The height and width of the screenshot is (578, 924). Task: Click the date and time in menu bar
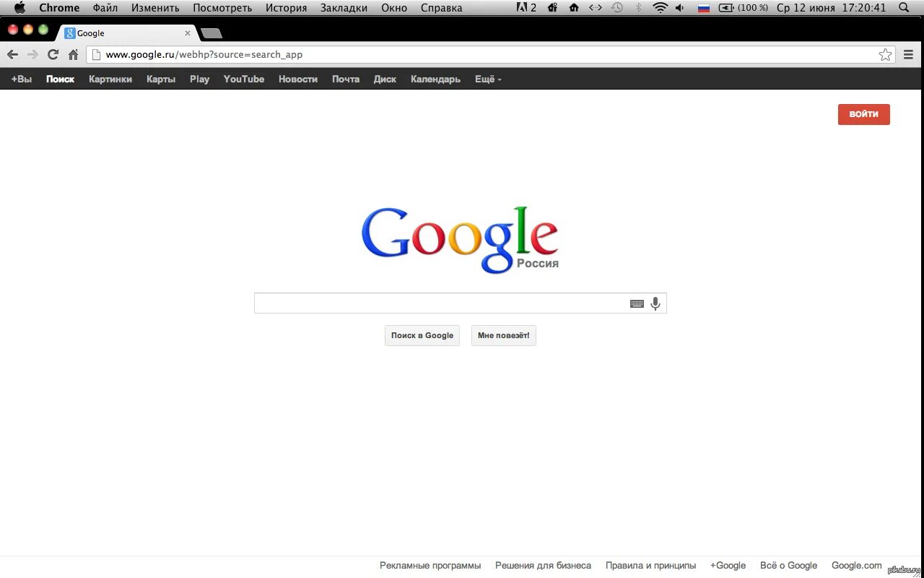point(831,8)
